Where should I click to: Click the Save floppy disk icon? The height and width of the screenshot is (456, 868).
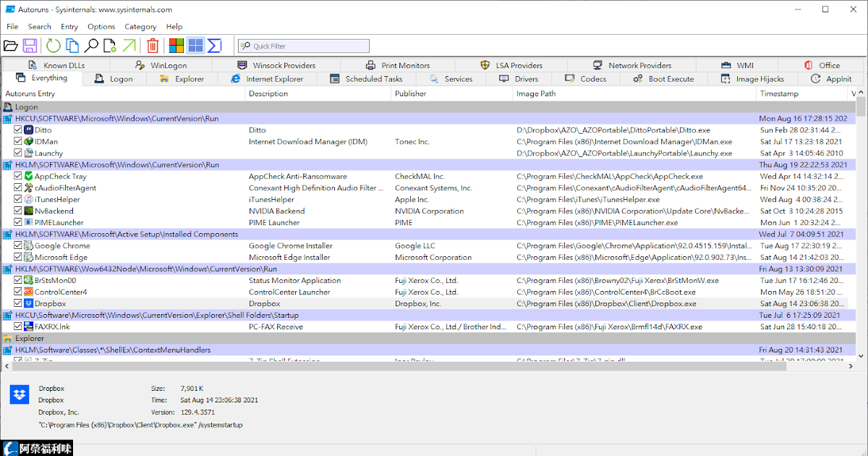[x=30, y=46]
